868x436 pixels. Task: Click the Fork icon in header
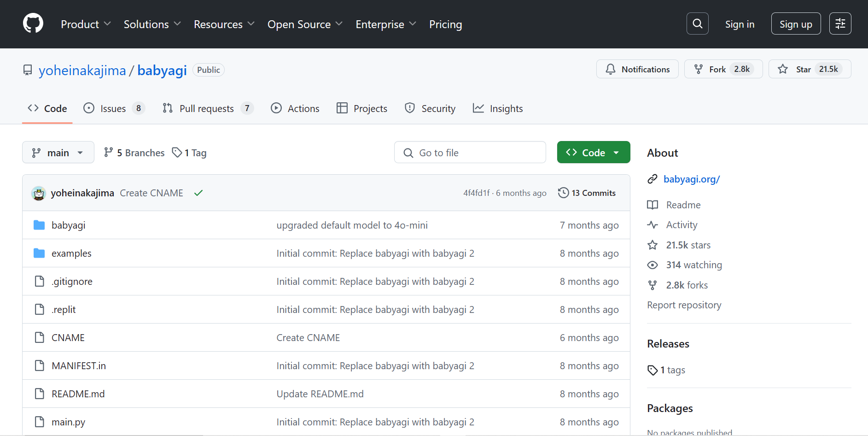click(x=699, y=69)
